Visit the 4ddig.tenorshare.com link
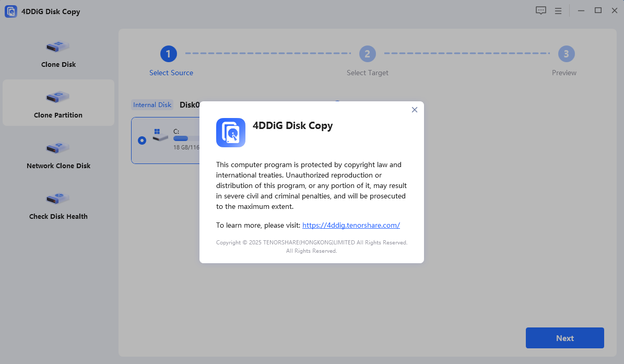 (351, 225)
